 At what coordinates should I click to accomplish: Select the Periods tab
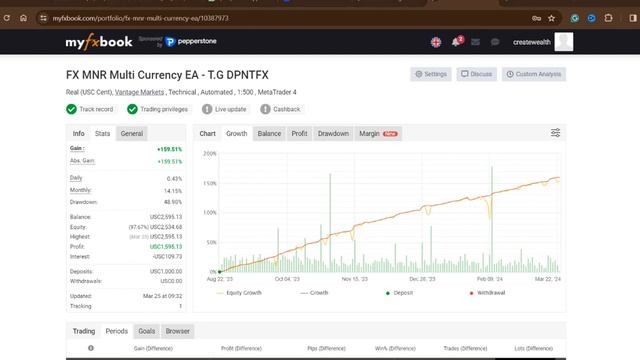click(117, 331)
